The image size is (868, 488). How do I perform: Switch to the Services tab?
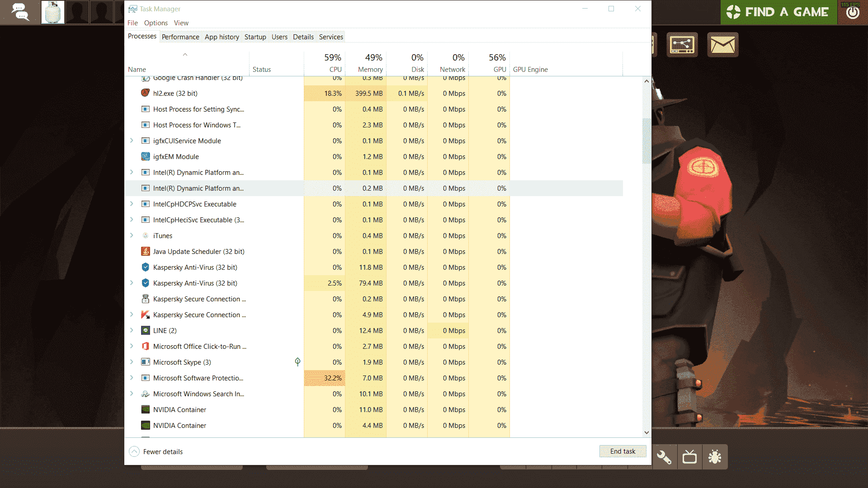coord(331,37)
